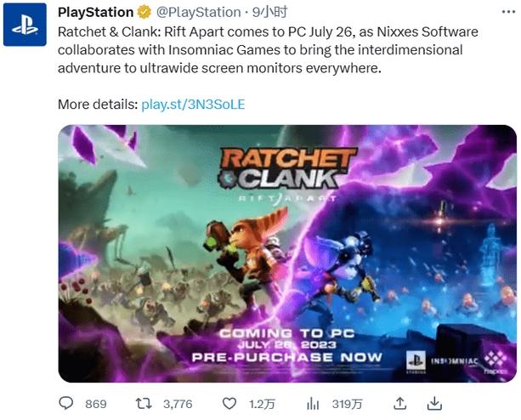This screenshot has height=420, width=521.
Task: Follow the play.st/3N3SoLE link
Action: click(193, 104)
